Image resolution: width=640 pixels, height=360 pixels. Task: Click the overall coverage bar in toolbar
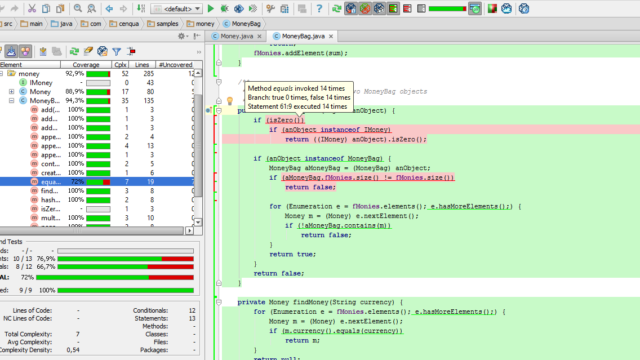pos(447,9)
